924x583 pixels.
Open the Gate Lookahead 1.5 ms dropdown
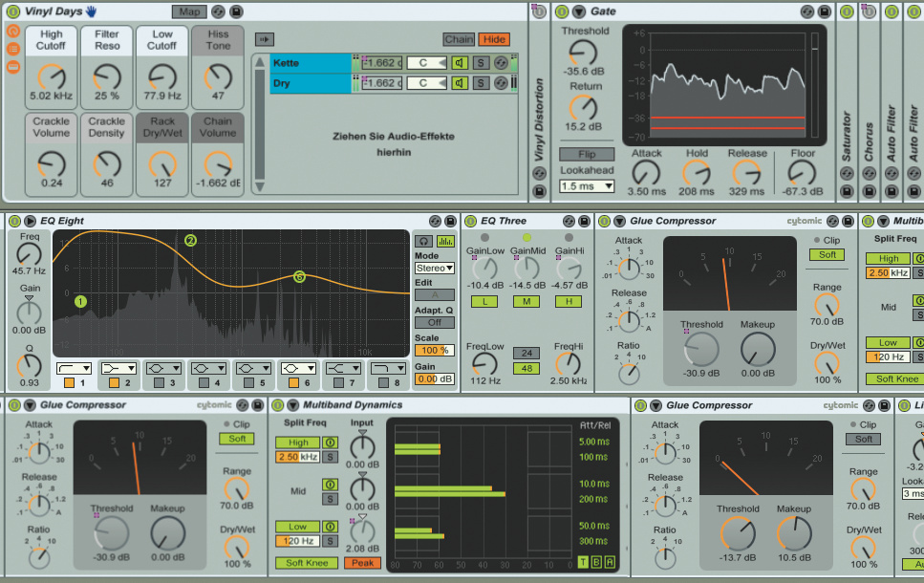point(587,186)
